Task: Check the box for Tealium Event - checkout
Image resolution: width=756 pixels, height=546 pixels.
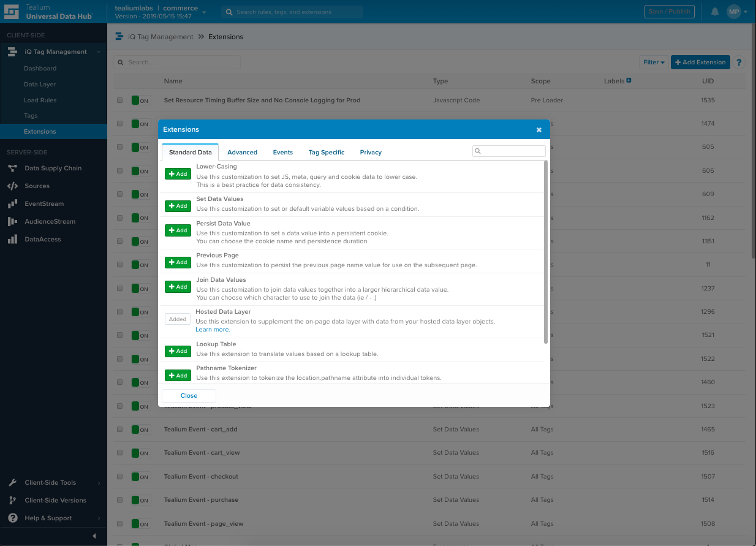Action: (x=120, y=477)
